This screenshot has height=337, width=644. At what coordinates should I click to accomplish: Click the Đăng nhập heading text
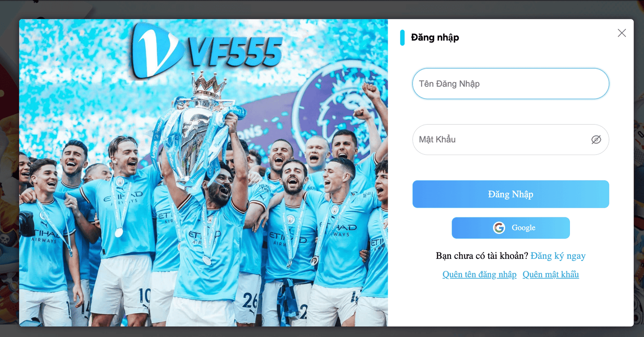[x=435, y=37]
